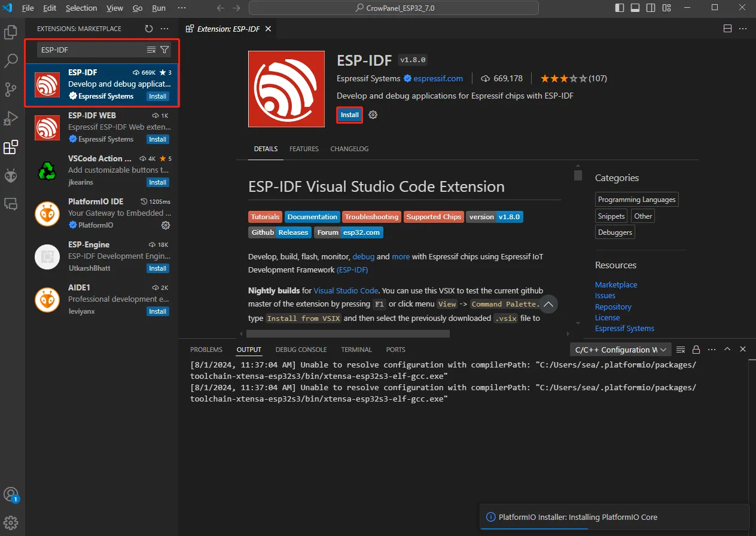Click the README vertical scrollbar thumb

tap(578, 174)
